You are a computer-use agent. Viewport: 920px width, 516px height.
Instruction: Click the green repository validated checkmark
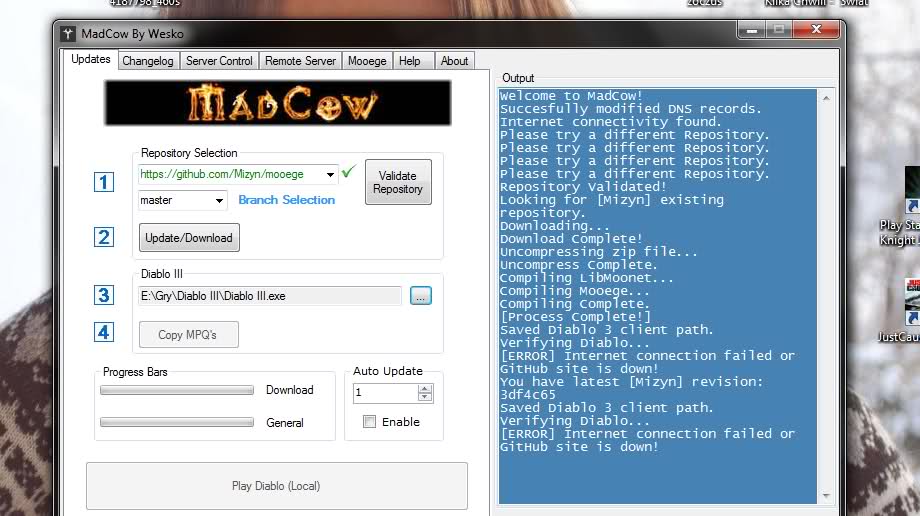[x=348, y=173]
